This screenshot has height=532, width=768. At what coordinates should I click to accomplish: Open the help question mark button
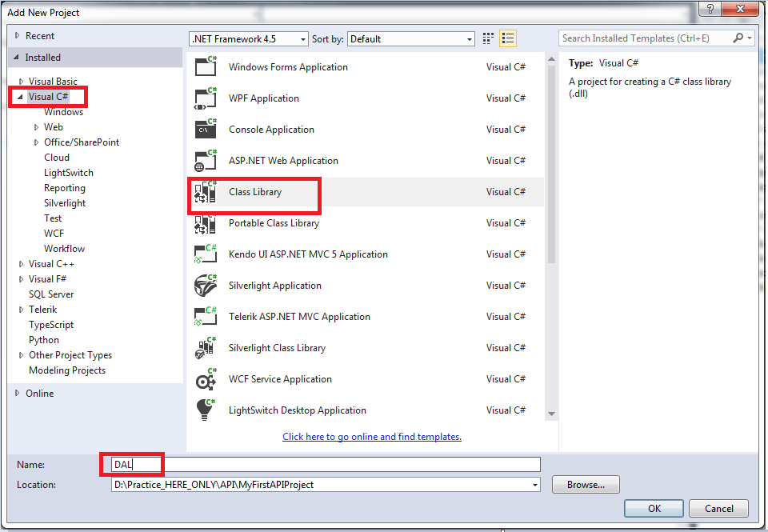(710, 9)
